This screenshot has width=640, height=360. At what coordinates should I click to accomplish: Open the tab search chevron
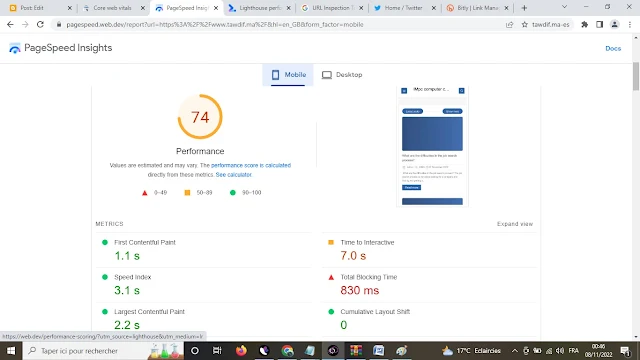[x=564, y=7]
